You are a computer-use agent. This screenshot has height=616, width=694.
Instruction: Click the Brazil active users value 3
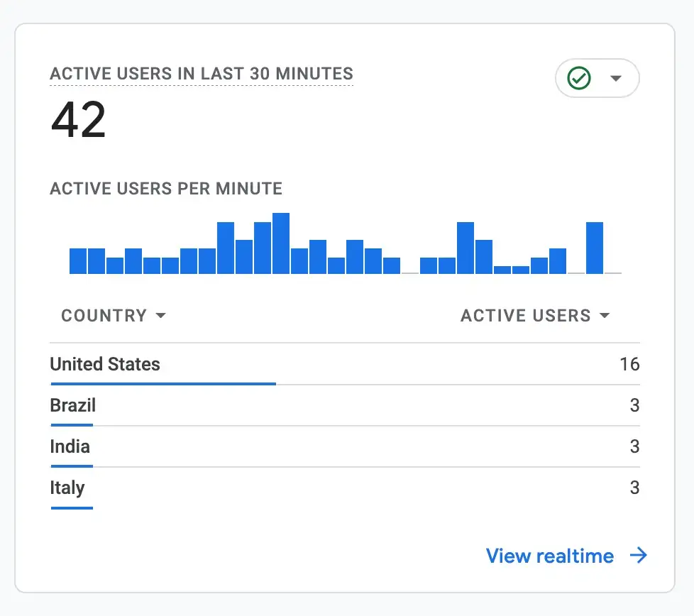click(x=634, y=405)
